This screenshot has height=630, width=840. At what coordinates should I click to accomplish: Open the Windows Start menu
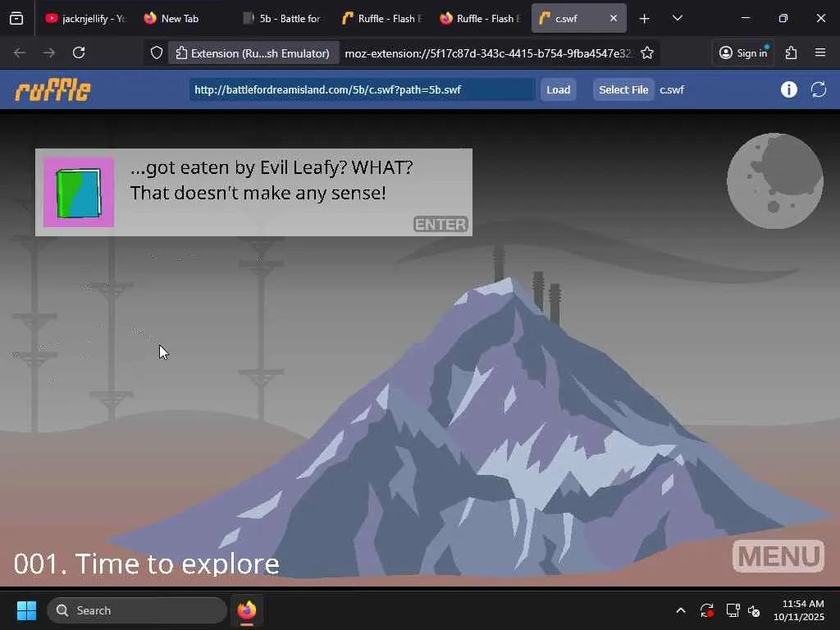pyautogui.click(x=26, y=610)
